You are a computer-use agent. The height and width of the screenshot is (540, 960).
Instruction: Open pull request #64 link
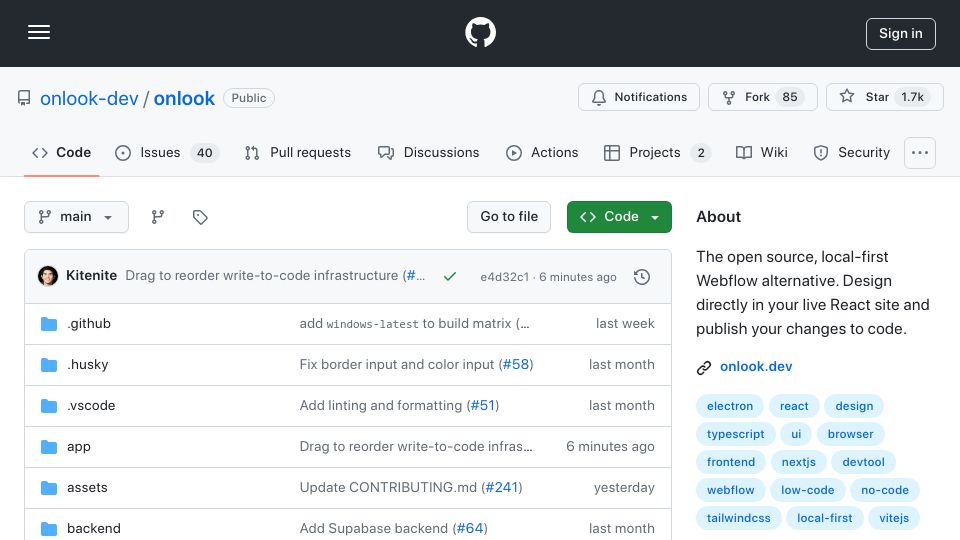click(470, 528)
